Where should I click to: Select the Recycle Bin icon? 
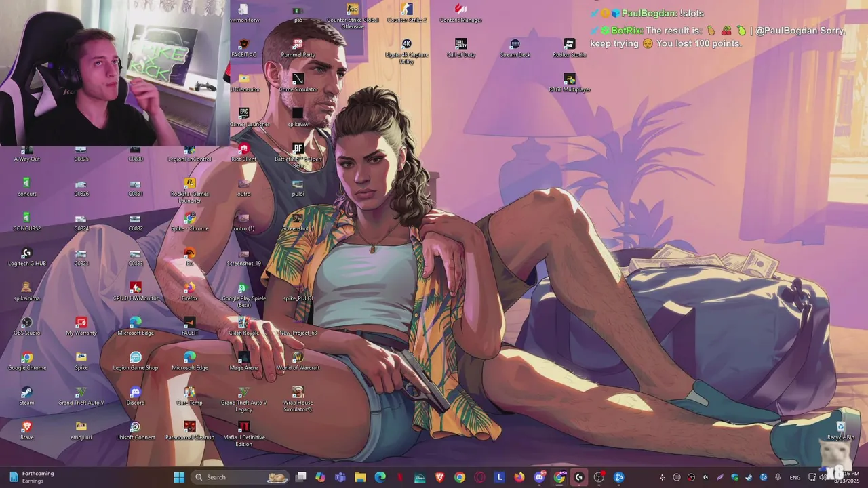click(841, 430)
